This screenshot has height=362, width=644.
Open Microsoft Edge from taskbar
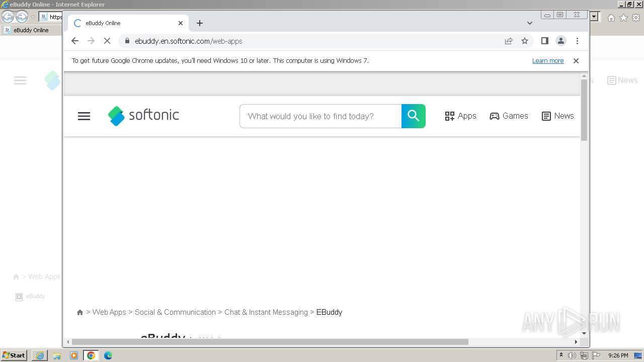(108, 355)
